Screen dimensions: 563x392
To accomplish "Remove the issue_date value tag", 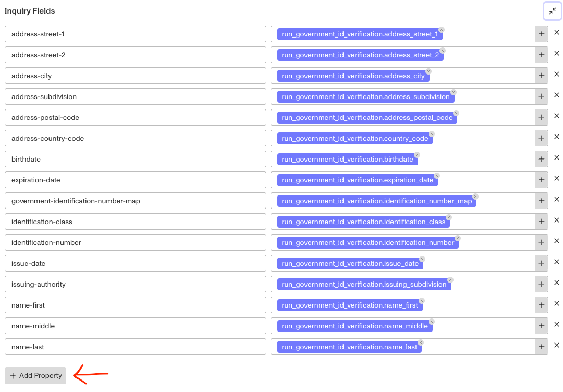I will click(x=422, y=259).
